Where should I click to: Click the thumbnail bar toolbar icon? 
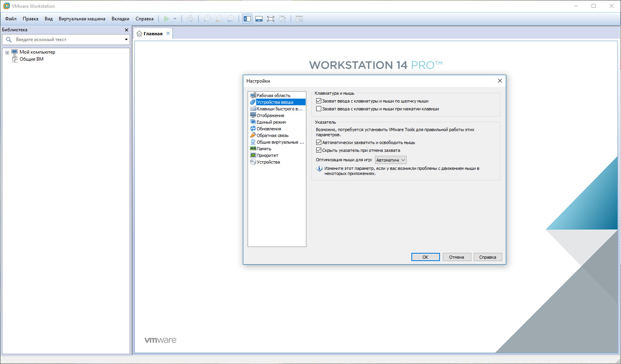[259, 19]
